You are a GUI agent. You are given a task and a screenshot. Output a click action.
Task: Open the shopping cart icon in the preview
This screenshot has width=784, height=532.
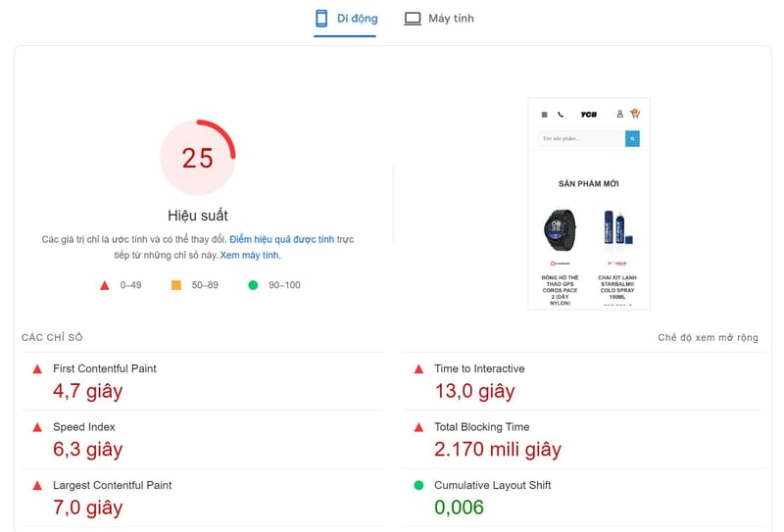(x=635, y=114)
